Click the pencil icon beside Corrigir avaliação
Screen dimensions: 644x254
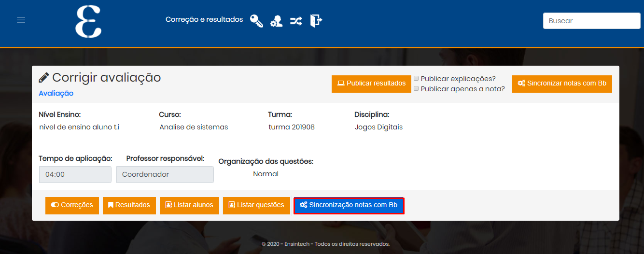pyautogui.click(x=44, y=77)
